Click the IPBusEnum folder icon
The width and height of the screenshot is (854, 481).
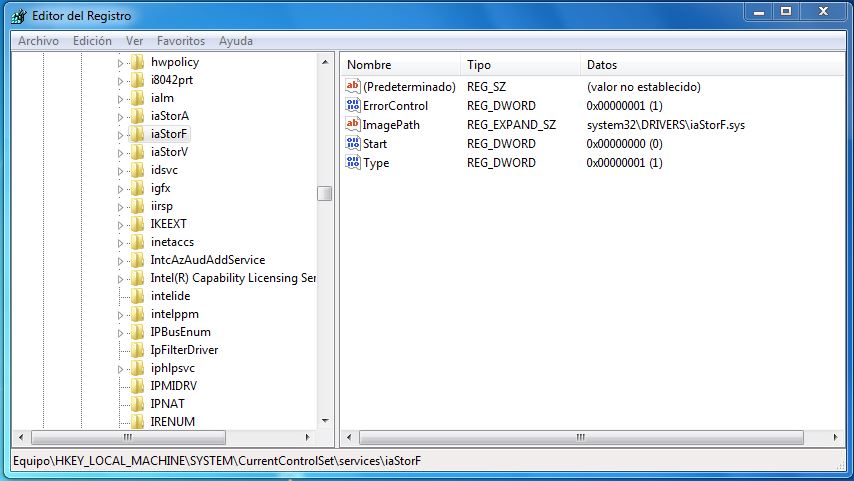(137, 332)
